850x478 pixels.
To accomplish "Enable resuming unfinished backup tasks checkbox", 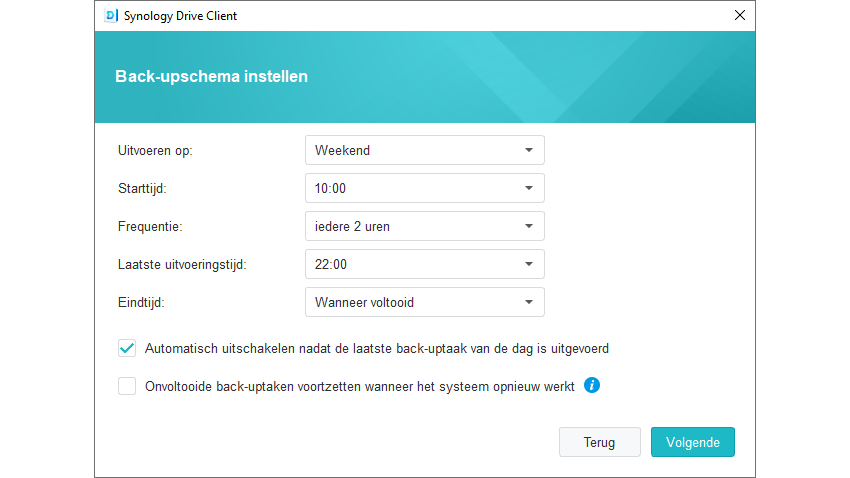I will coord(127,386).
